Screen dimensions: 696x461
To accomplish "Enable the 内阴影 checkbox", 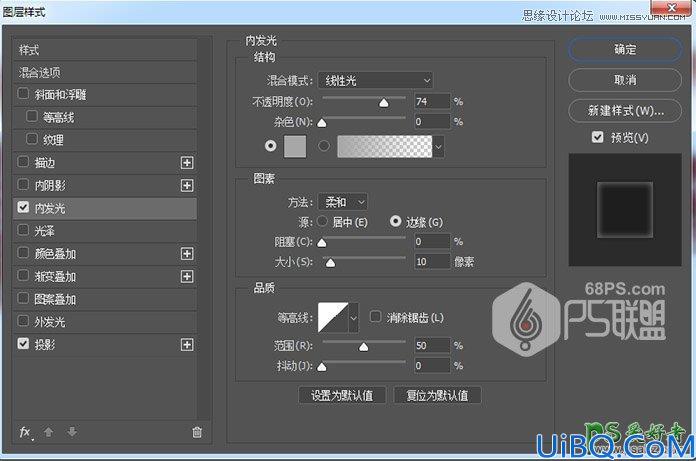I will pyautogui.click(x=23, y=185).
